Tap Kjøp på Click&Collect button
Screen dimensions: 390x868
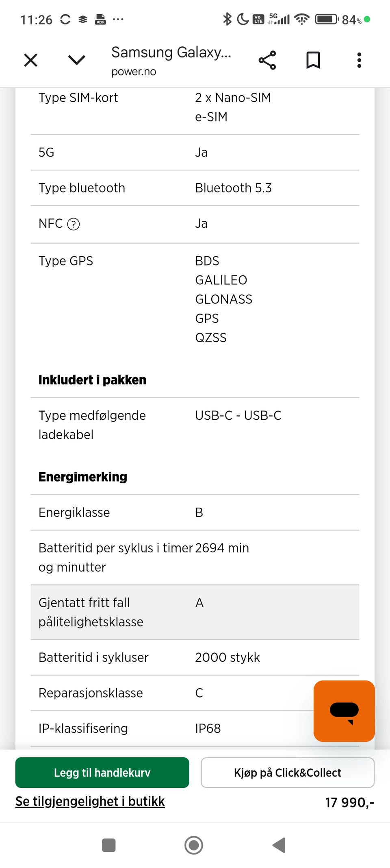[287, 772]
